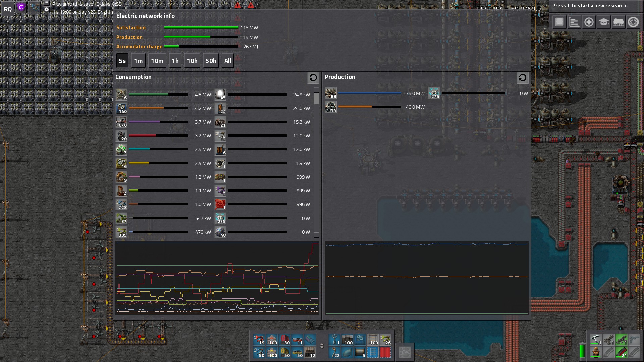Select the pipe-to-ground slot with 22

coord(334,352)
